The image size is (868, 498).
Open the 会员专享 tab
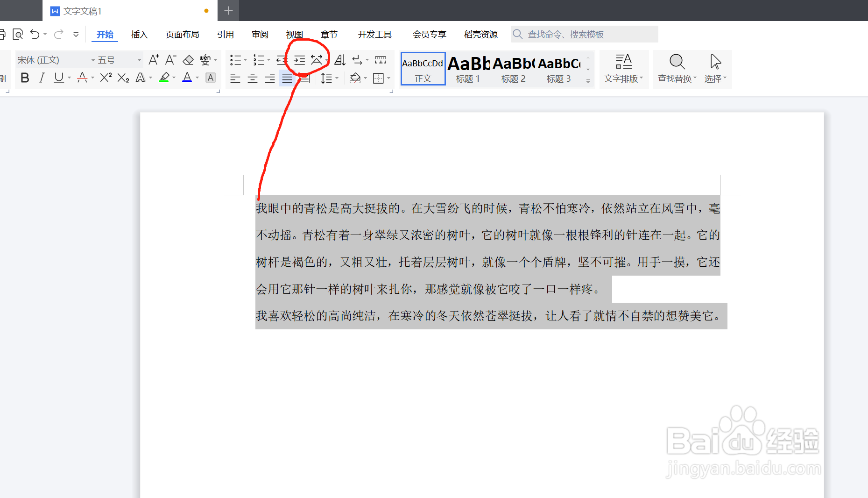[x=430, y=35]
